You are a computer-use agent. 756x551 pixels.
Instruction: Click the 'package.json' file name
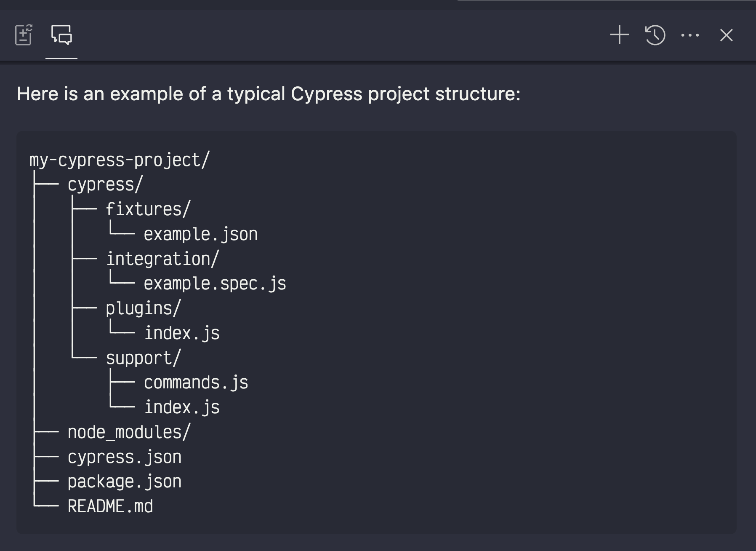point(125,481)
